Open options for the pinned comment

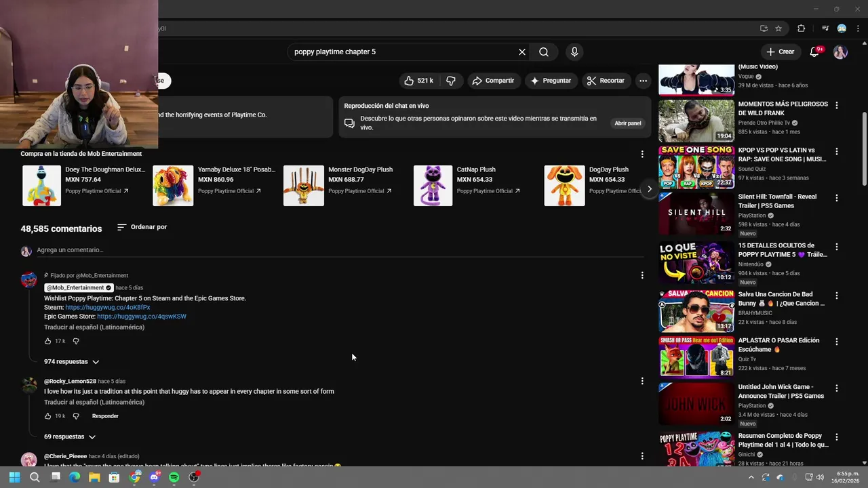point(642,275)
